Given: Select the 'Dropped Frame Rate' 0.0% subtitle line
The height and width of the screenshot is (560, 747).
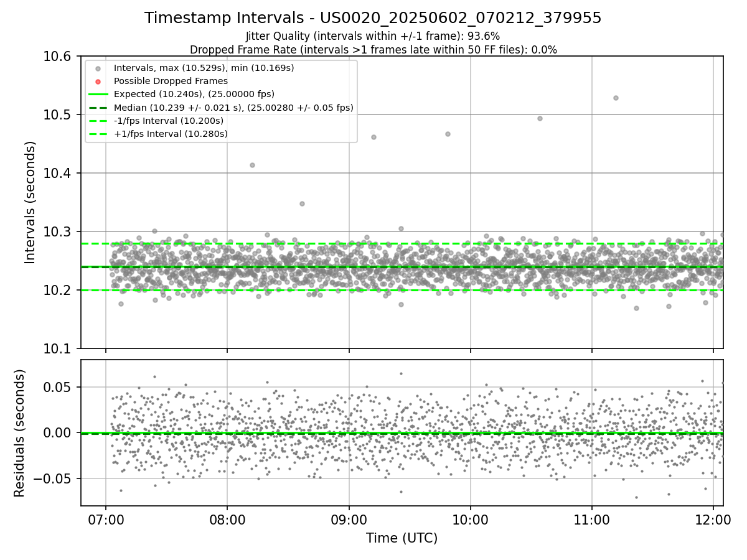Looking at the screenshot, I should coord(373,50).
